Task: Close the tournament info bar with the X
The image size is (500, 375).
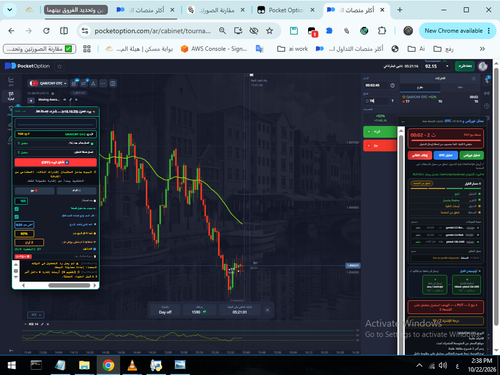Action: coord(267,310)
